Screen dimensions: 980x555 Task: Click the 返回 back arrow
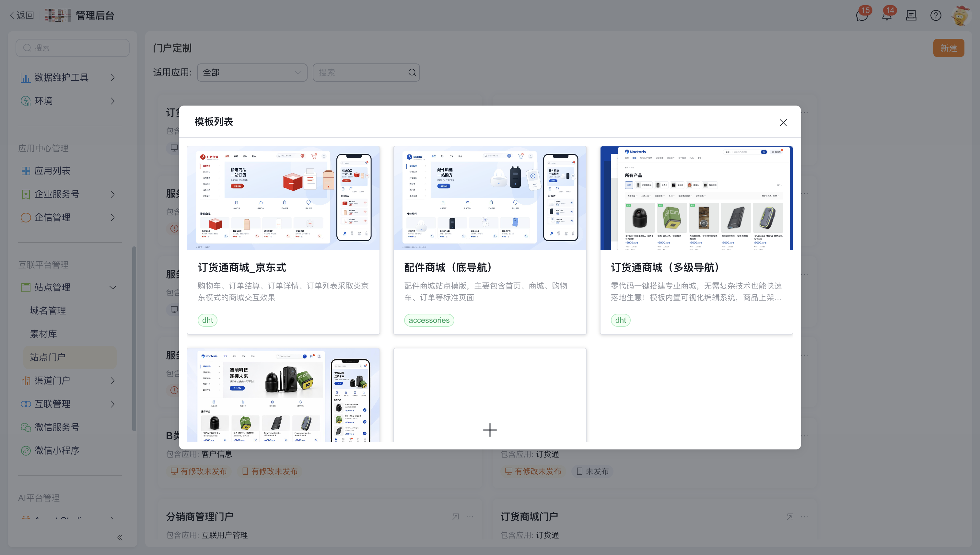tap(22, 16)
